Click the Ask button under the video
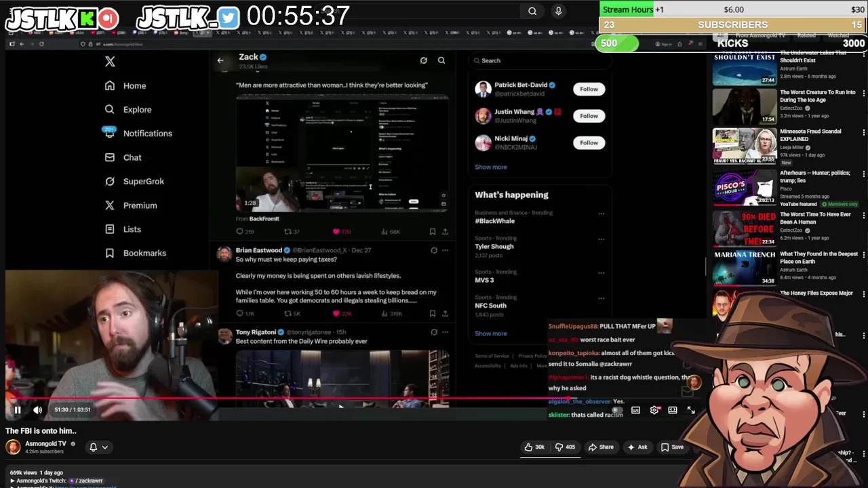 (637, 447)
